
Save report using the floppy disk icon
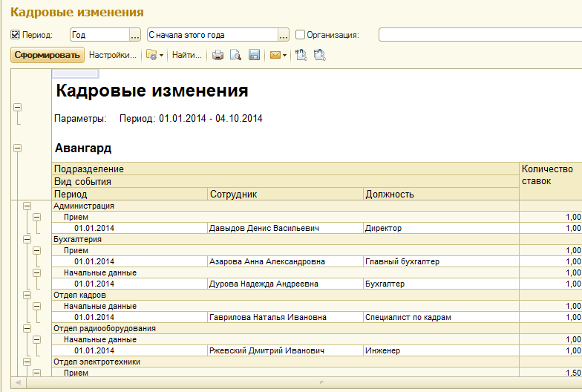254,55
